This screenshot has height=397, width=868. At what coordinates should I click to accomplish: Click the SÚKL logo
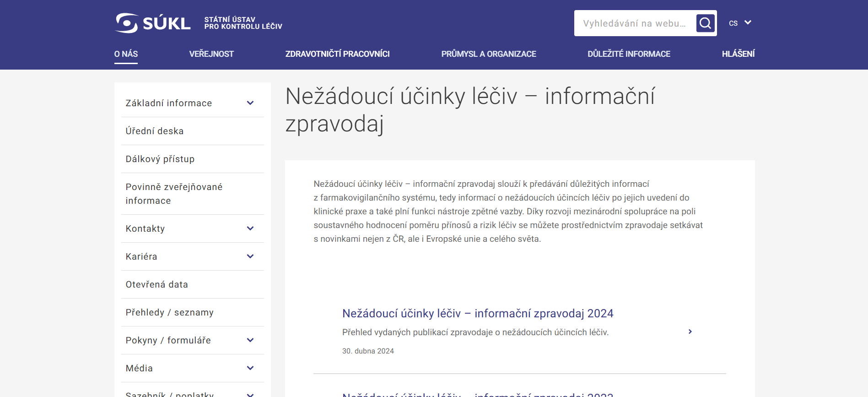[153, 23]
